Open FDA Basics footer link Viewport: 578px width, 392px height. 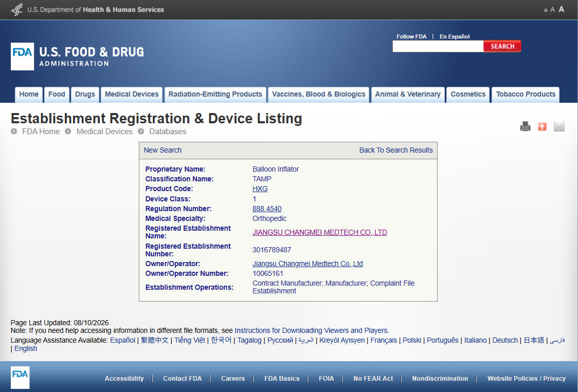282,378
